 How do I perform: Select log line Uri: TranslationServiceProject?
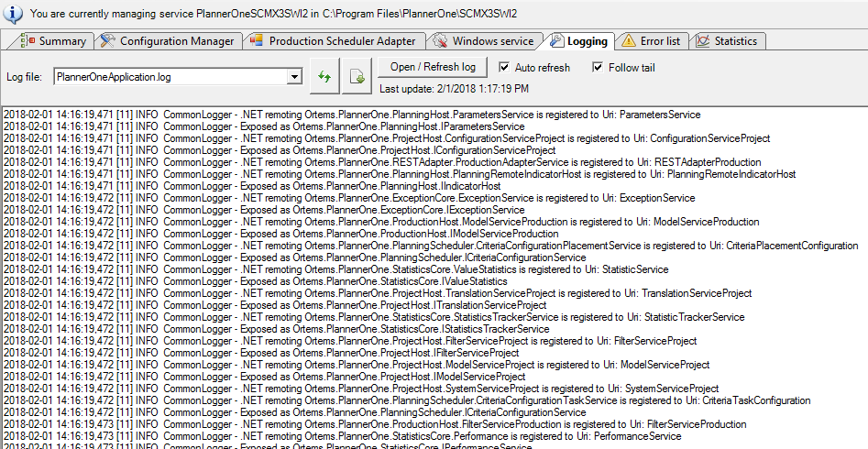pos(378,293)
